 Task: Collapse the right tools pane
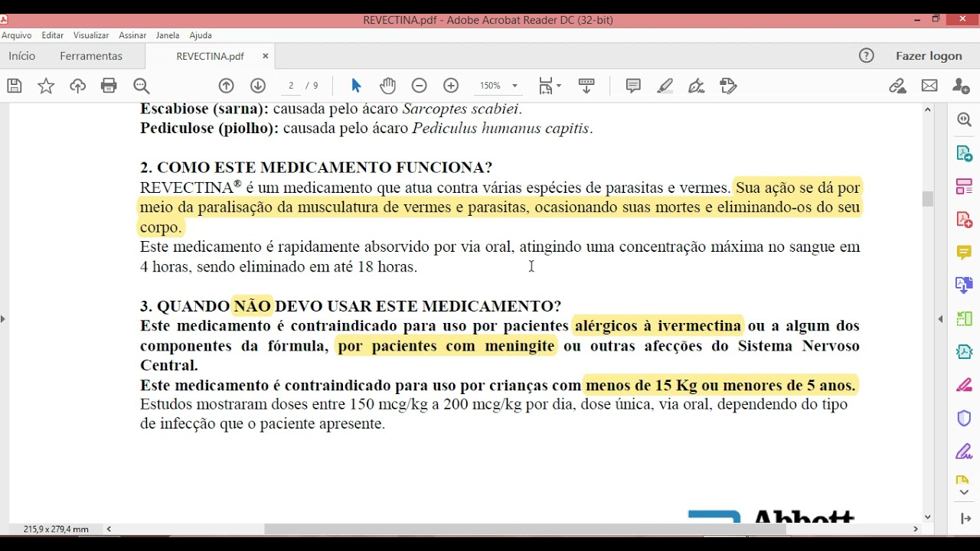pyautogui.click(x=941, y=318)
